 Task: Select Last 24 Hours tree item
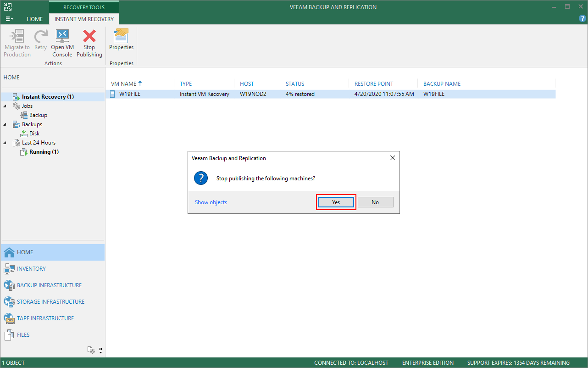click(x=39, y=143)
